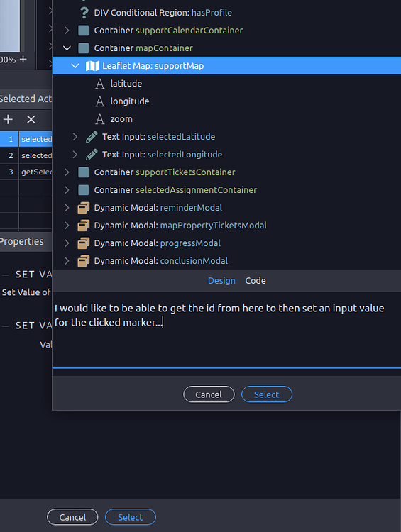401x532 pixels.
Task: Click the pencil icon for selectedLatitude
Action: pyautogui.click(x=92, y=137)
